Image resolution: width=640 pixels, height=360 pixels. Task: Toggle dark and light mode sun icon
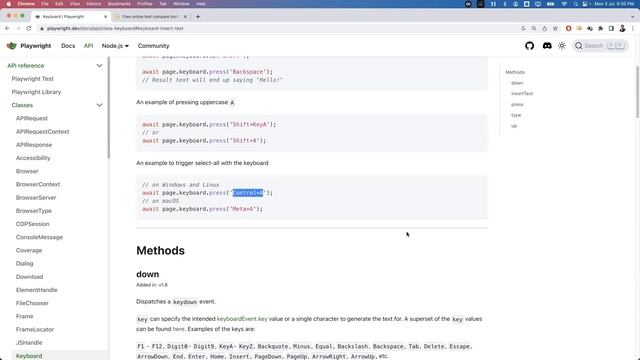[x=562, y=46]
